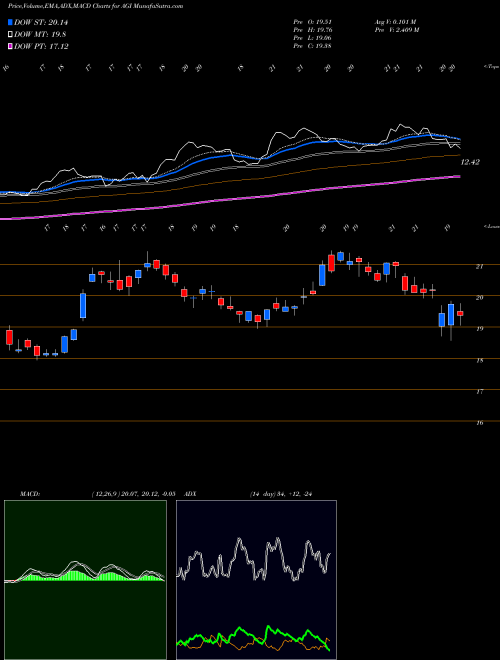Click the 'ADX' panel label

[191, 494]
